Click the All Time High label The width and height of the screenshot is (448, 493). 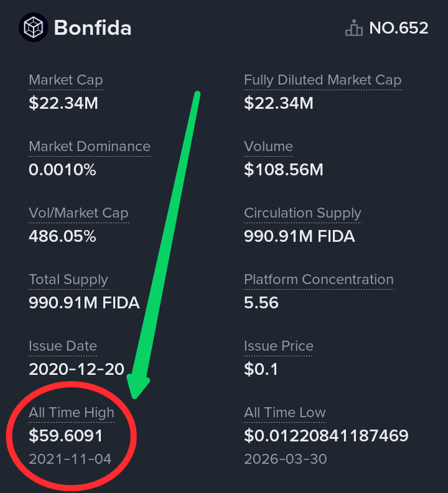tap(72, 413)
